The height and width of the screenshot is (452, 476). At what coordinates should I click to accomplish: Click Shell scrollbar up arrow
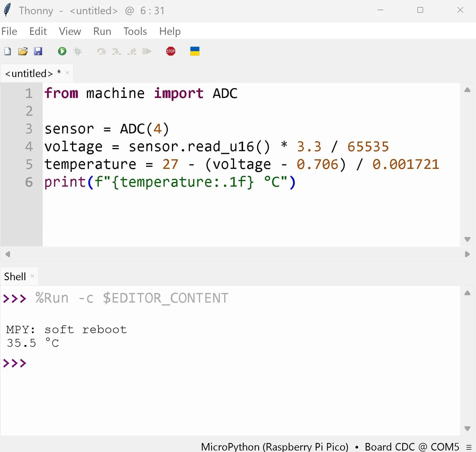tap(467, 293)
